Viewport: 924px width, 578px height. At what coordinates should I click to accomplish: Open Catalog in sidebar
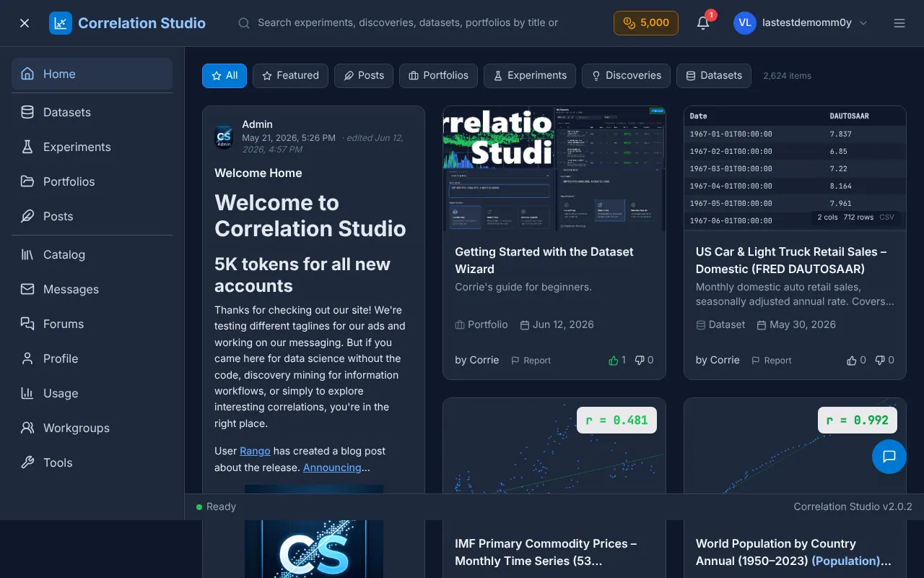pos(92,254)
